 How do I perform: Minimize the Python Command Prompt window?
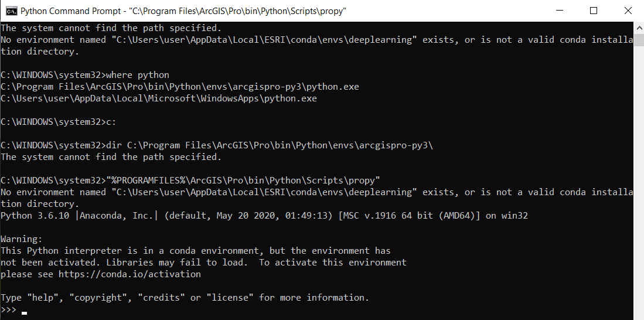coord(562,11)
